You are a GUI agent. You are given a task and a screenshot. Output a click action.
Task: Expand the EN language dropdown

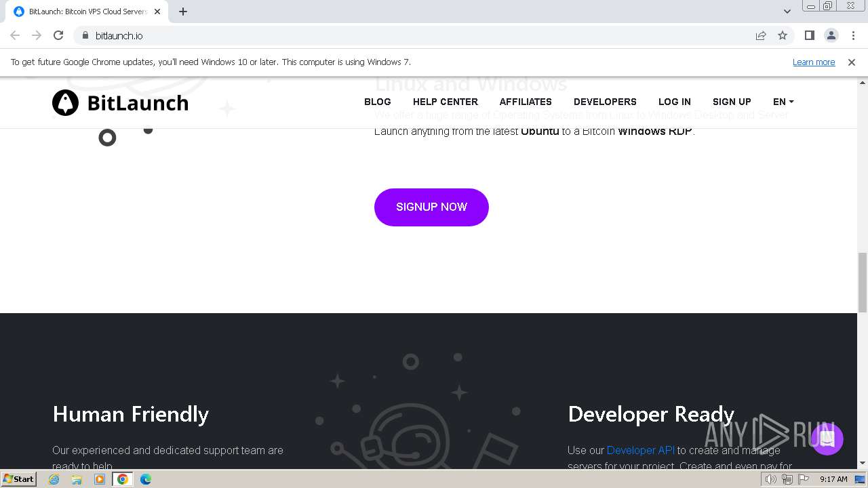pyautogui.click(x=783, y=102)
